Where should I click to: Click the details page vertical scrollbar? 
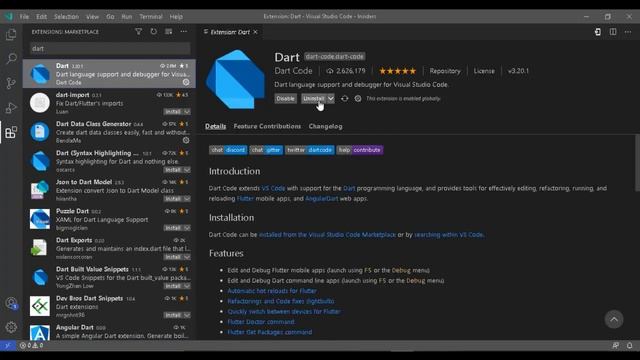click(x=637, y=162)
